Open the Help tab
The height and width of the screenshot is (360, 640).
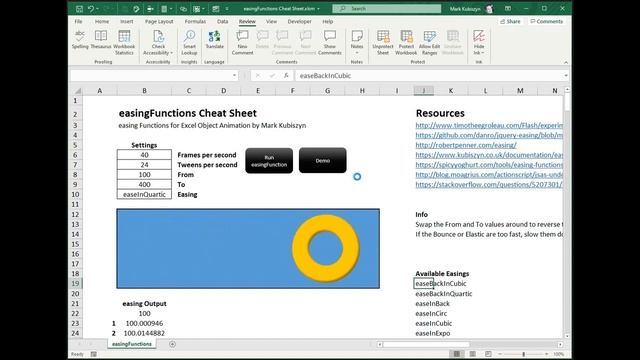pyautogui.click(x=328, y=21)
